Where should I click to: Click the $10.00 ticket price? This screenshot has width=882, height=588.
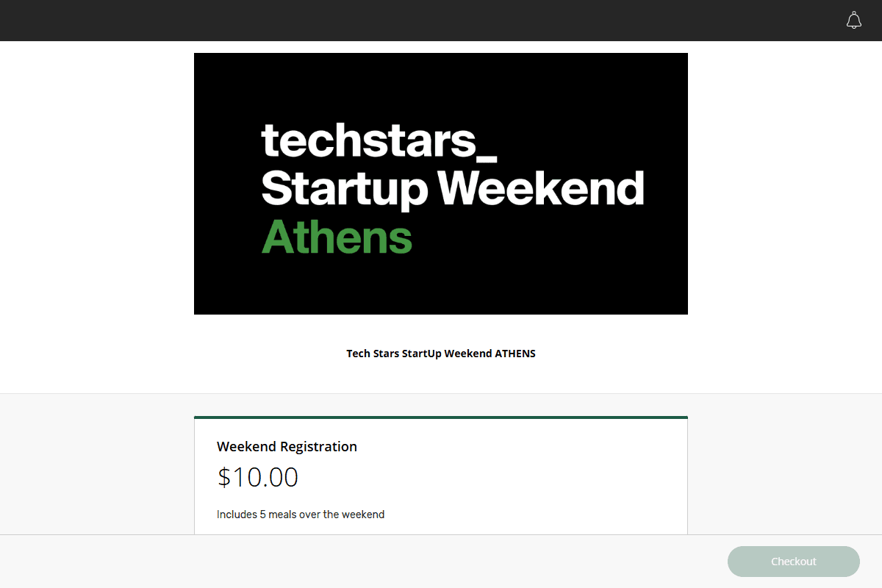point(257,477)
